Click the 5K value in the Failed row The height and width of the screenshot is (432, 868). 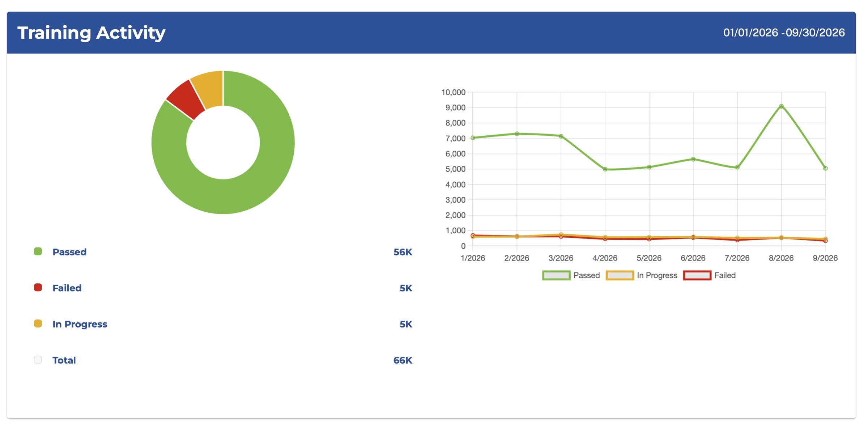[406, 288]
